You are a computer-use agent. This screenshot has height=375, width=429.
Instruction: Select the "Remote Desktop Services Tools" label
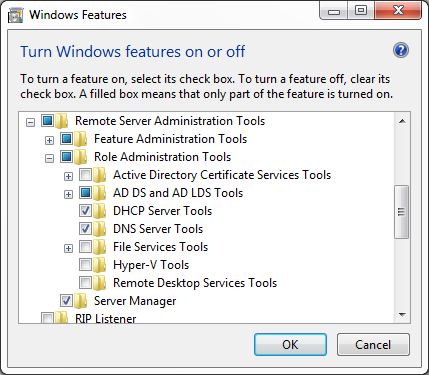[x=195, y=283]
